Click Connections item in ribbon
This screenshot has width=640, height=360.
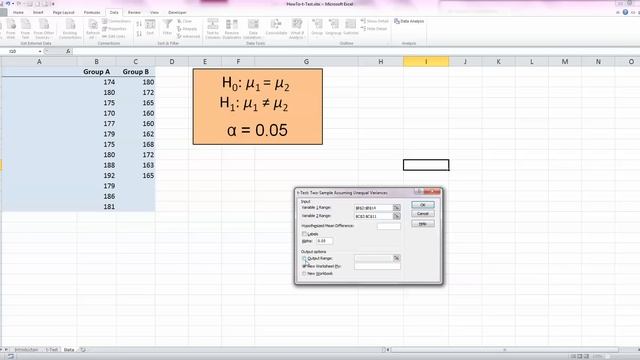pyautogui.click(x=117, y=21)
